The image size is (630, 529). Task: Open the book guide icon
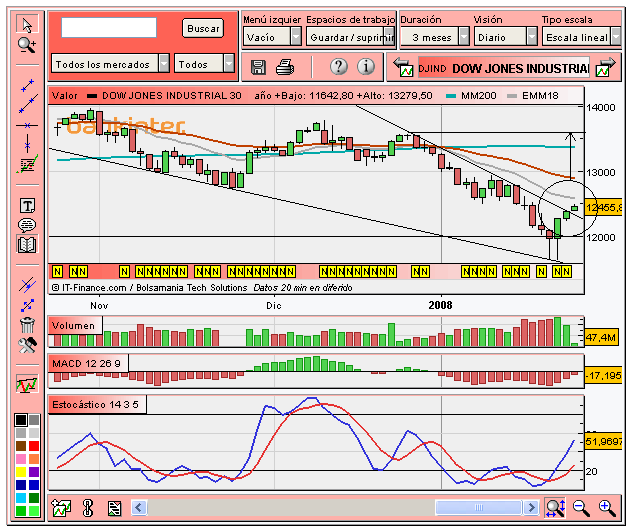coord(27,244)
